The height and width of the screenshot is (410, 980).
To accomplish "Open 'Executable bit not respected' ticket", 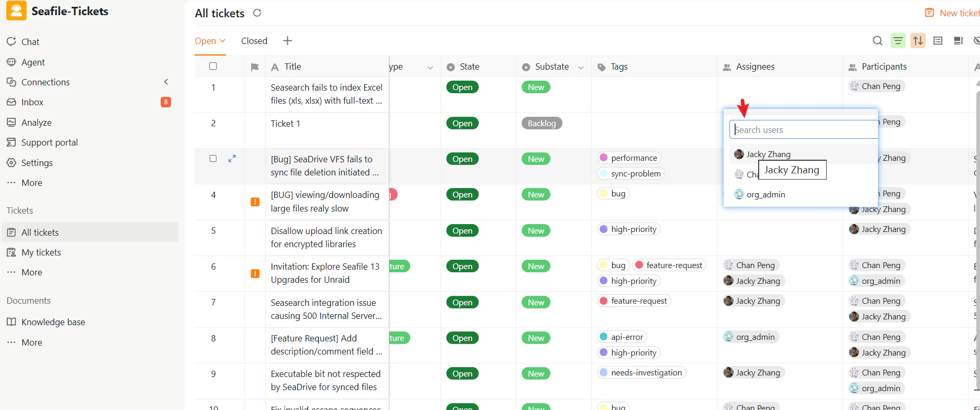I will [325, 380].
